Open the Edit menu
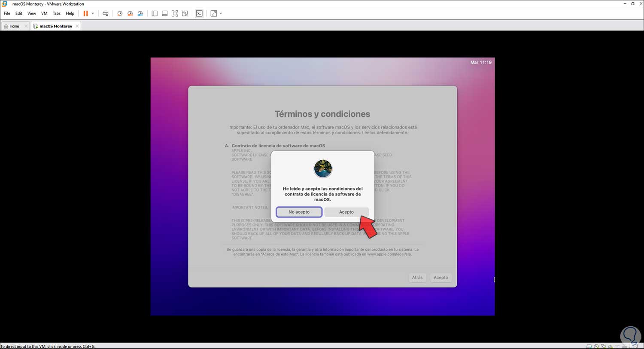The image size is (644, 349). pyautogui.click(x=19, y=13)
